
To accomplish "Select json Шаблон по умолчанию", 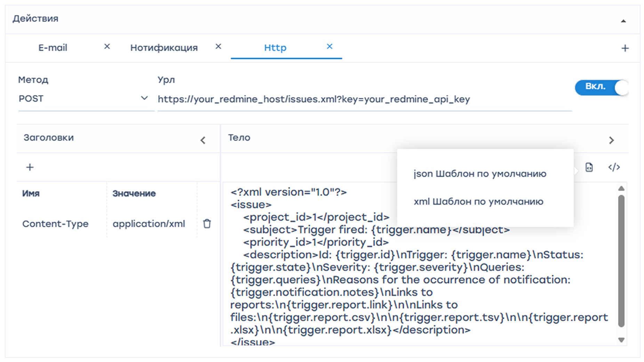I will click(480, 174).
